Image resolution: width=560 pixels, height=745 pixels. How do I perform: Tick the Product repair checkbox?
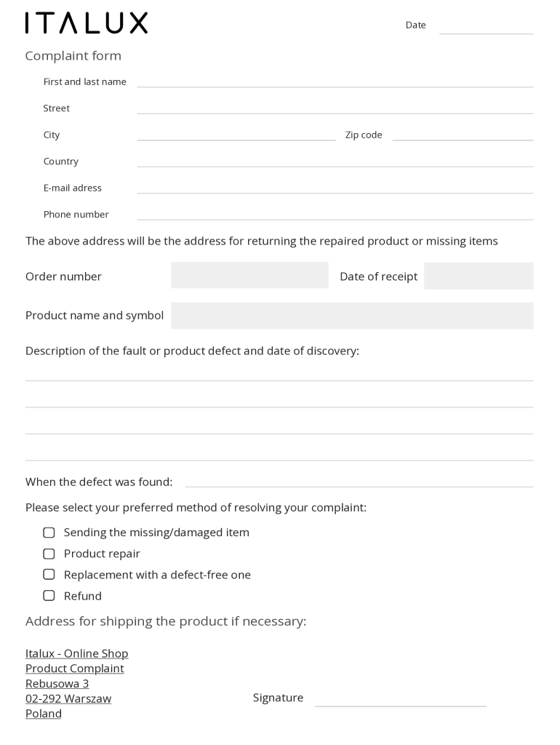coord(49,554)
